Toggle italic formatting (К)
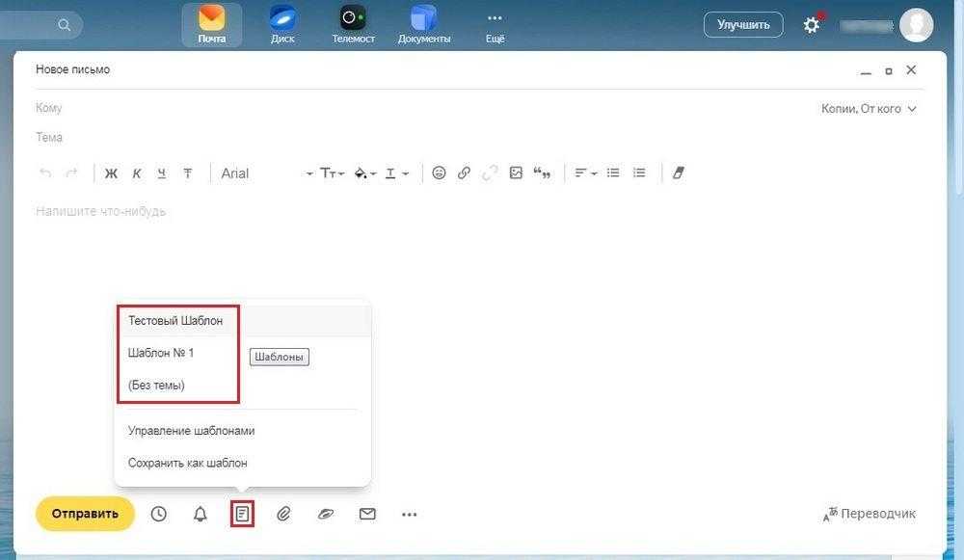This screenshot has height=560, width=964. pos(137,173)
